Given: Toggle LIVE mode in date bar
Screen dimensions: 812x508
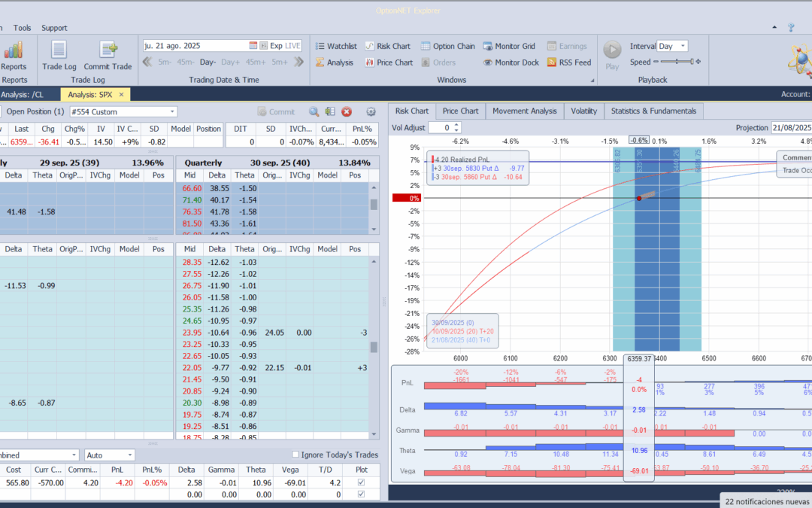Looking at the screenshot, I should click(292, 46).
